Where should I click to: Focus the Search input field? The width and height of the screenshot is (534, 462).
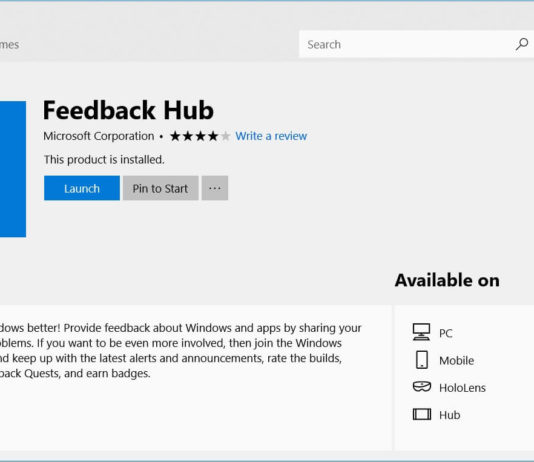416,44
